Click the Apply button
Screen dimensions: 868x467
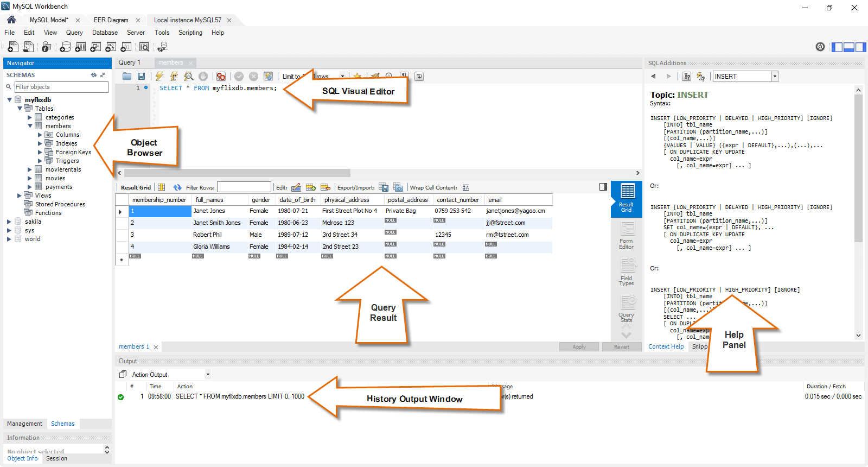click(x=579, y=346)
